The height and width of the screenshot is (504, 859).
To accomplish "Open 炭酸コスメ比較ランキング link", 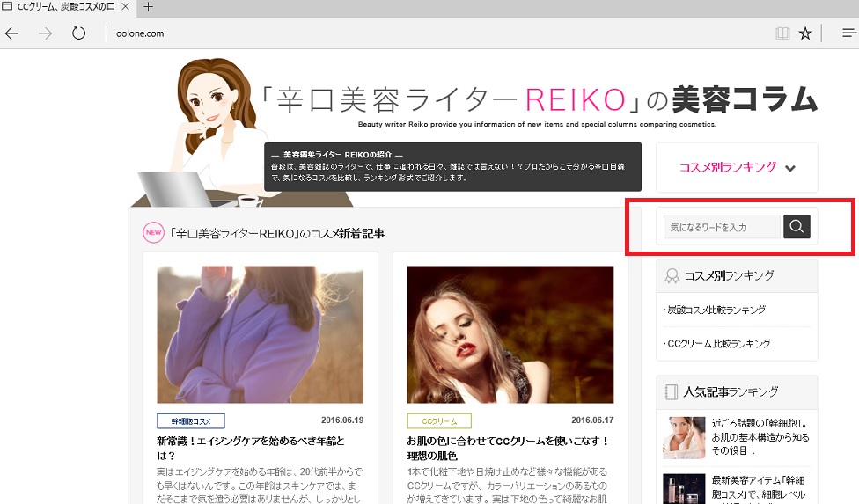I will (715, 310).
